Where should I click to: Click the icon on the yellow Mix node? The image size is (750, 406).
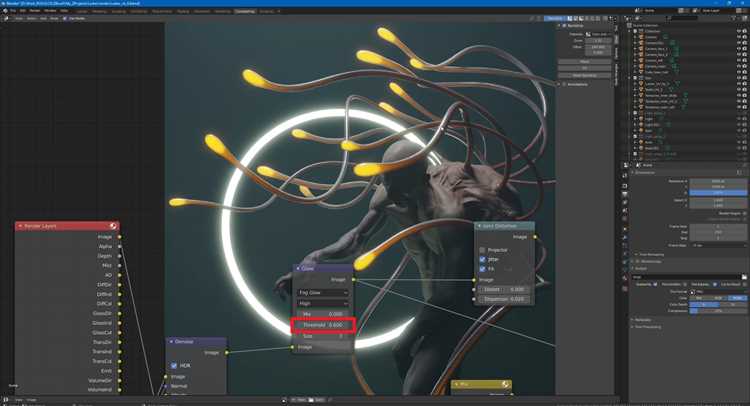tap(506, 384)
